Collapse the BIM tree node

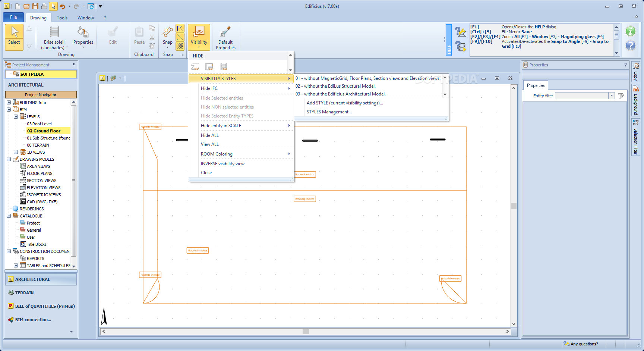tap(9, 110)
